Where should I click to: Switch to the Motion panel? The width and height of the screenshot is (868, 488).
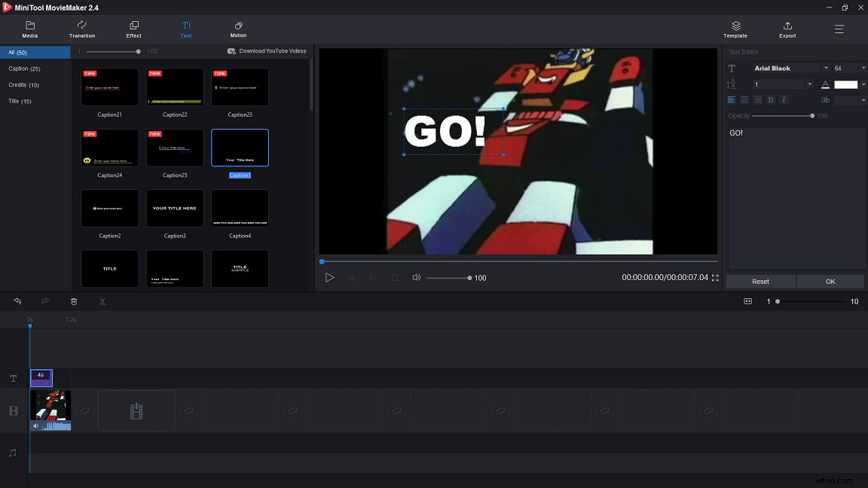(238, 30)
